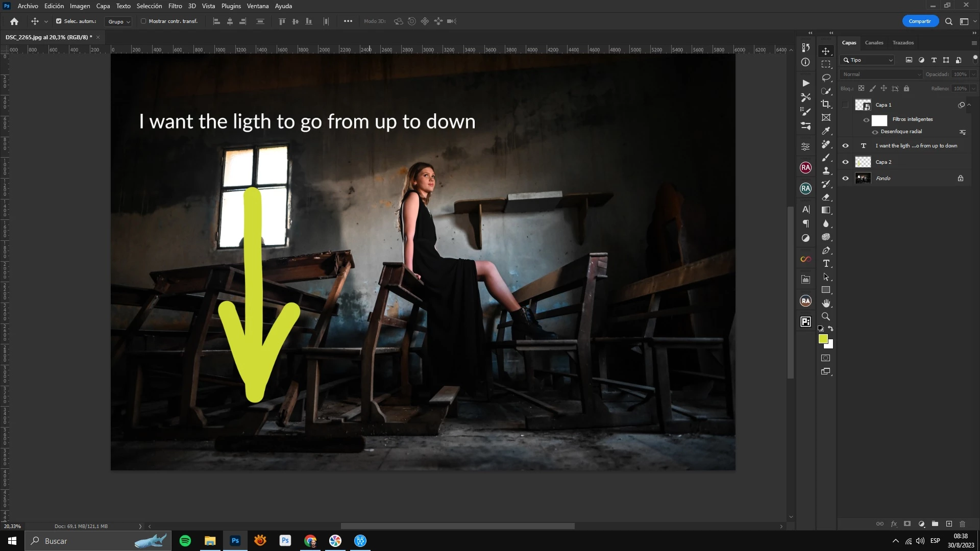Click the create new layer icon
The width and height of the screenshot is (980, 551).
coord(949,524)
